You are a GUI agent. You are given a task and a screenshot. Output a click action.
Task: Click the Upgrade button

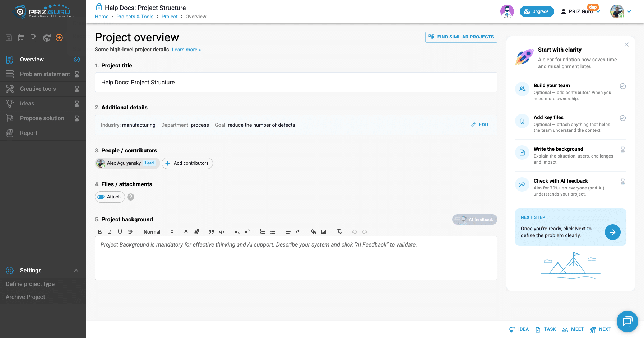[x=537, y=11]
